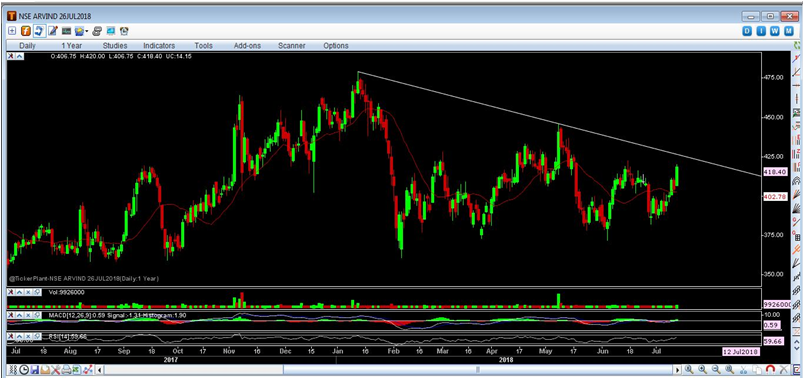The image size is (807, 378).
Task: Click the horizontal scrollbar thumb
Action: (477, 370)
